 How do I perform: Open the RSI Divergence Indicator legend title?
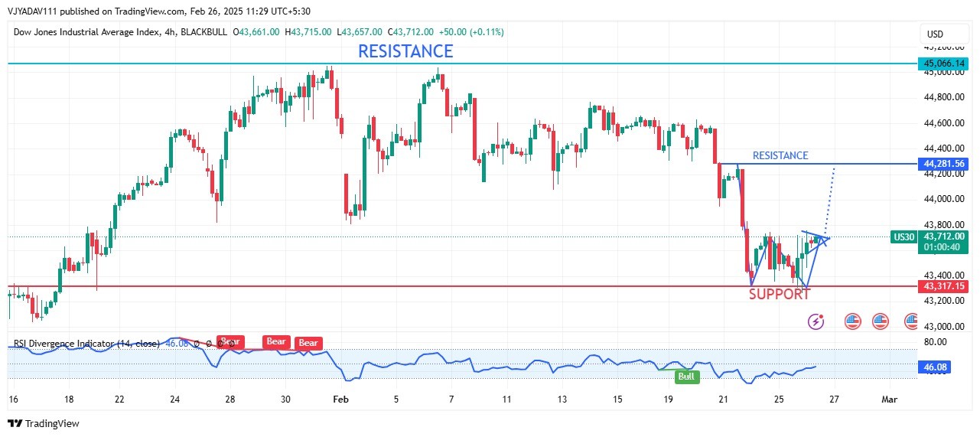86,344
